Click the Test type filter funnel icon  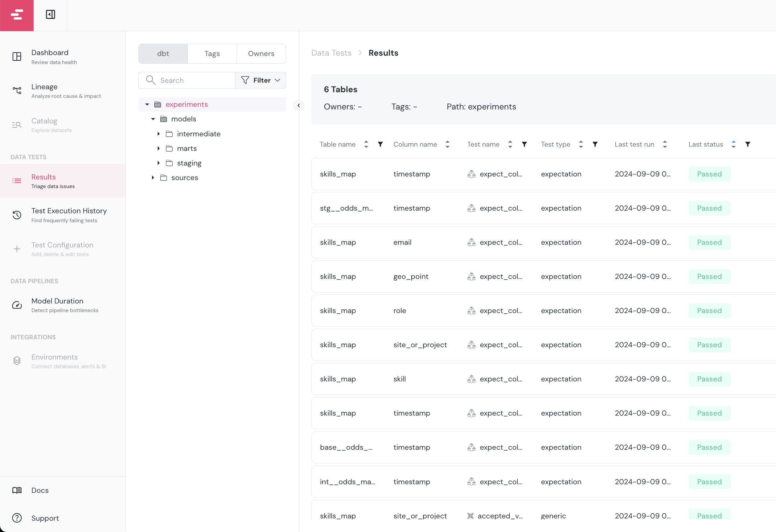[x=595, y=144]
